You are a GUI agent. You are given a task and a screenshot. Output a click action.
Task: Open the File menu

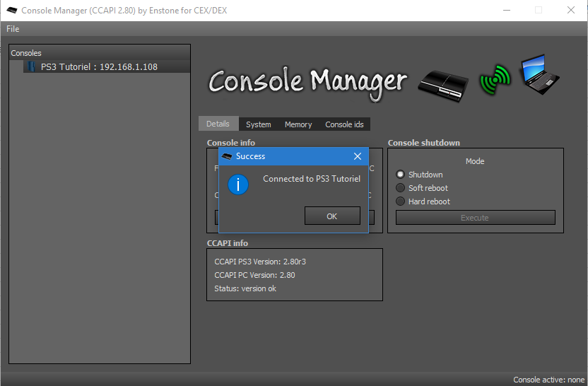13,29
